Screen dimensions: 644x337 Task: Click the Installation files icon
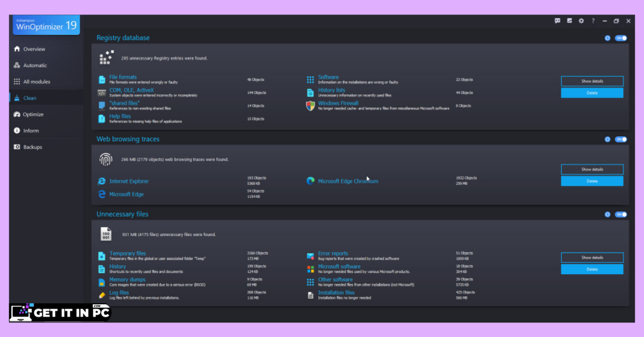click(x=310, y=295)
